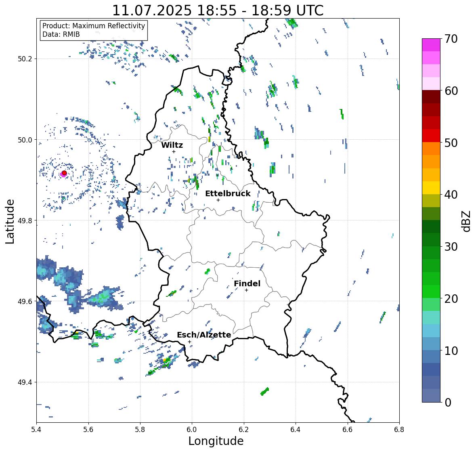Click the colorbar tick label 30
The width and height of the screenshot is (476, 451).
tap(451, 247)
